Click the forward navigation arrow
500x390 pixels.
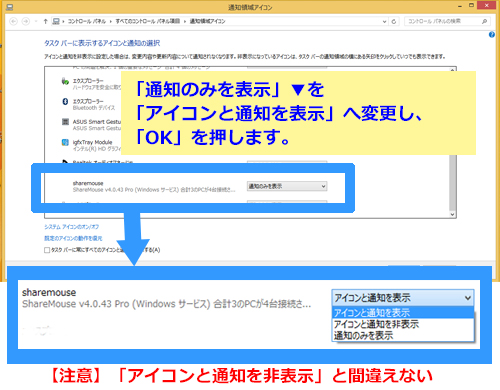coord(26,21)
